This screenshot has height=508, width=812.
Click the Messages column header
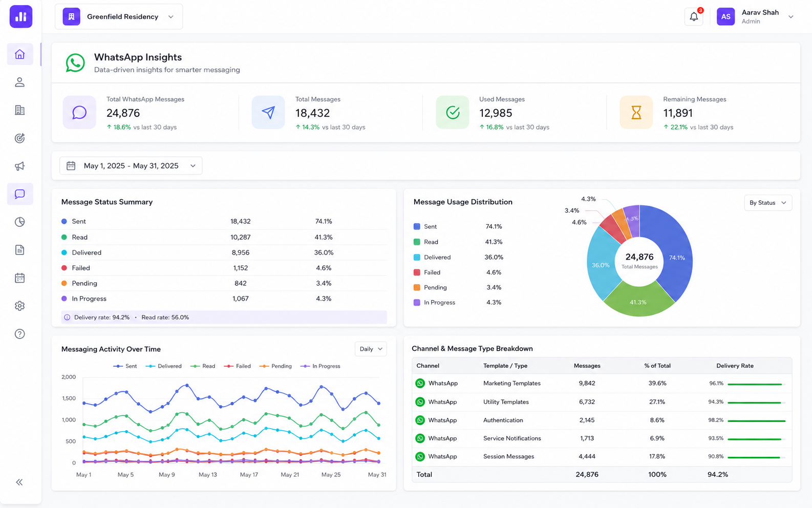(x=587, y=366)
